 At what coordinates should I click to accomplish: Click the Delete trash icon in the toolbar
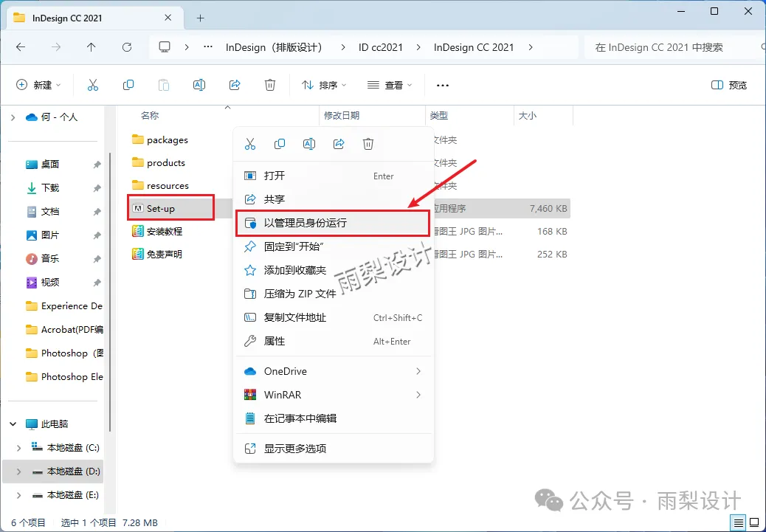tap(269, 85)
